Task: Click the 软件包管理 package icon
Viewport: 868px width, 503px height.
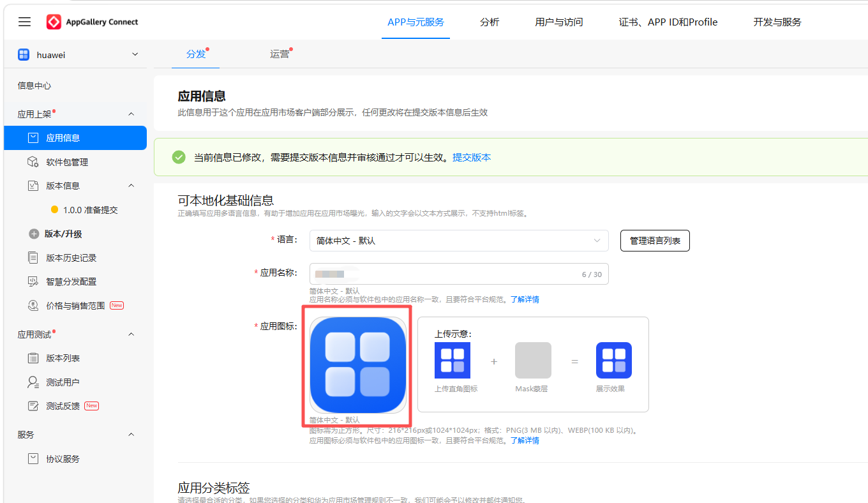Action: (33, 162)
